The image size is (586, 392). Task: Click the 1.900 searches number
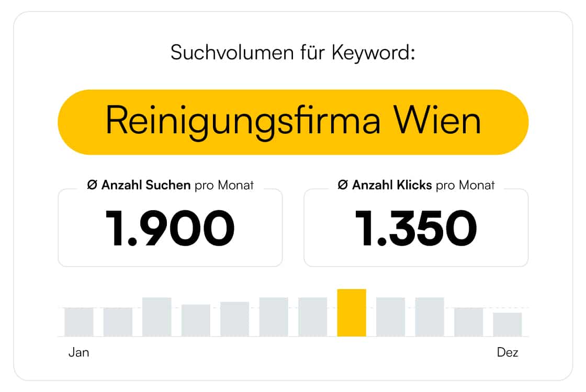[x=170, y=228]
